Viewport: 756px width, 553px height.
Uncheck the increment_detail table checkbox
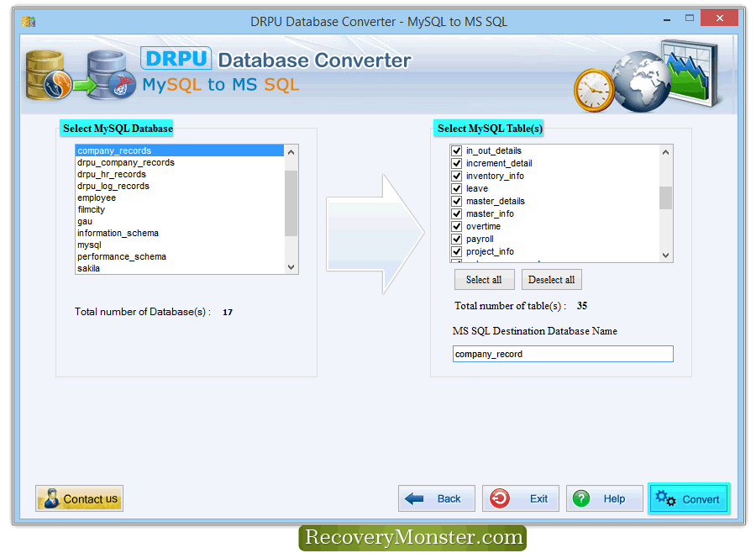pos(457,163)
